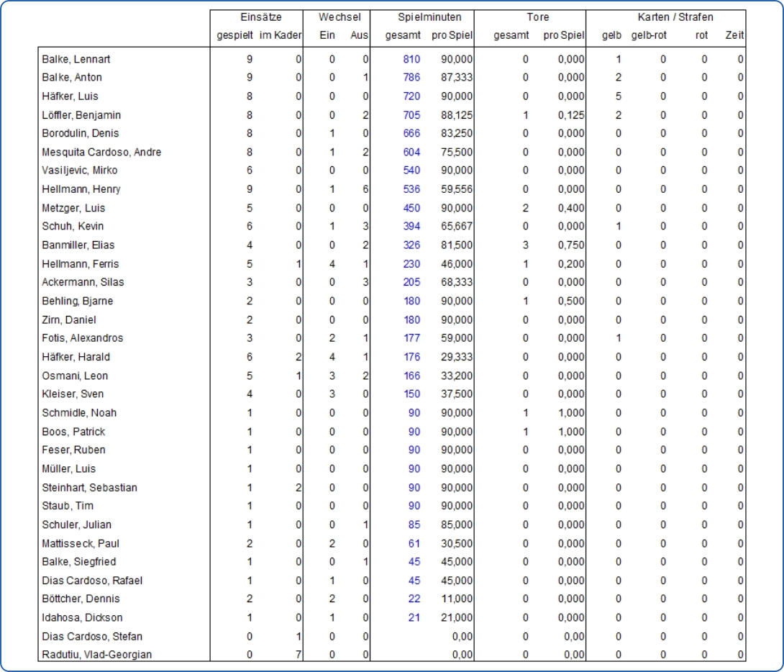Click the Aus substitution column header

pyautogui.click(x=359, y=35)
